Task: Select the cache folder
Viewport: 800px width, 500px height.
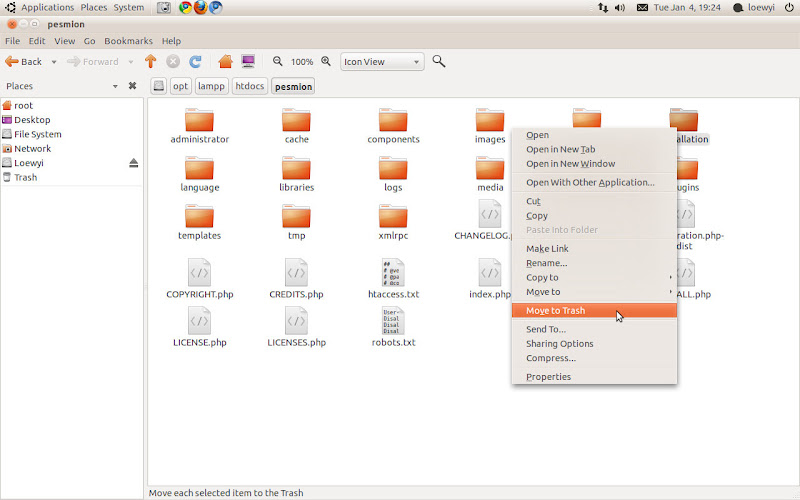Action: [x=296, y=126]
